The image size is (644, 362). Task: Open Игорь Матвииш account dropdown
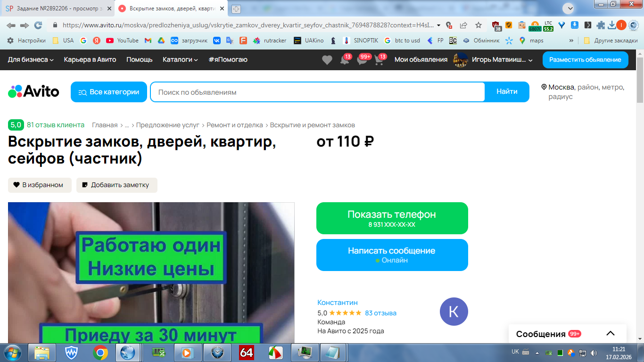pos(502,60)
